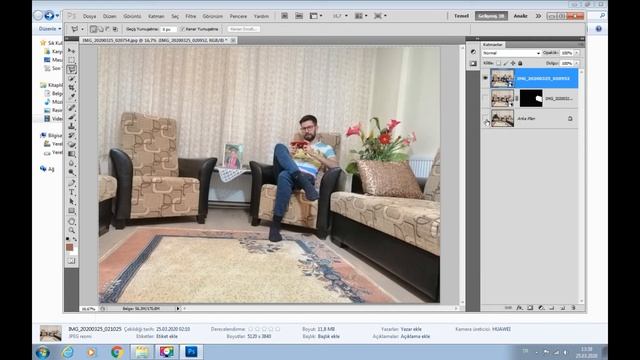Viewport: 640px width, 360px height.
Task: Select the Zoom tool in toolbox
Action: [x=71, y=231]
